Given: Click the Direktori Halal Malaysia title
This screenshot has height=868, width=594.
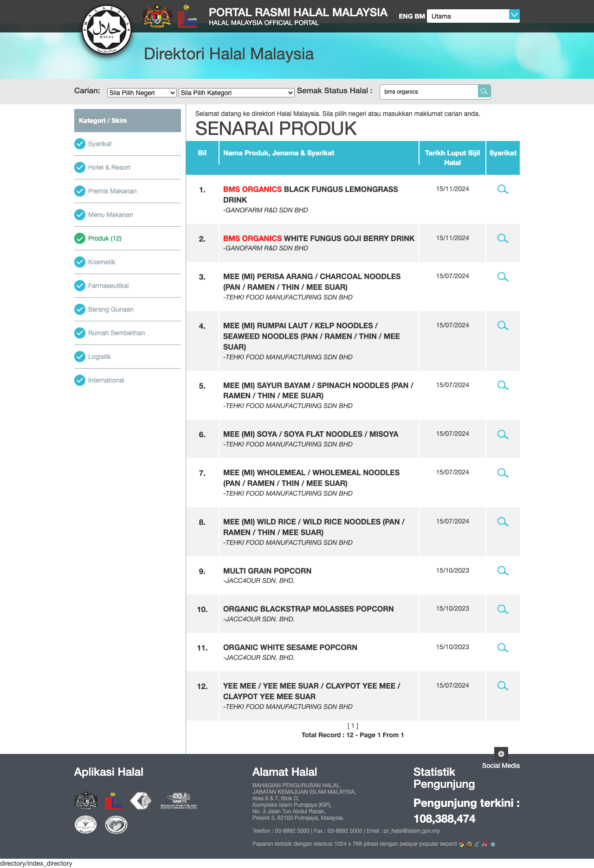Looking at the screenshot, I should pos(229,54).
